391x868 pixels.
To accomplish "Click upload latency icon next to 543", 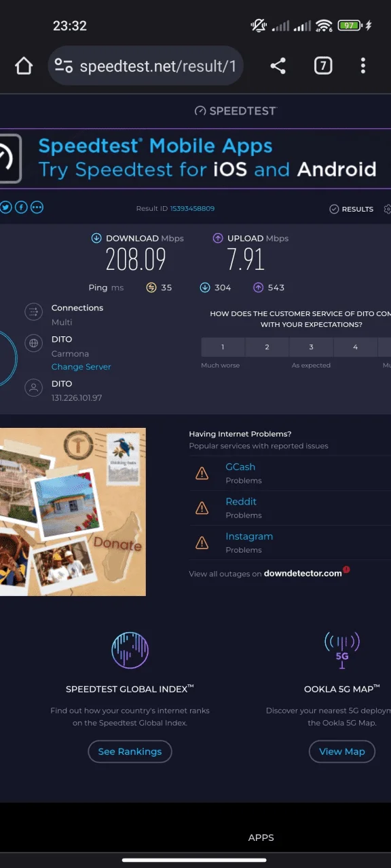I will point(258,288).
